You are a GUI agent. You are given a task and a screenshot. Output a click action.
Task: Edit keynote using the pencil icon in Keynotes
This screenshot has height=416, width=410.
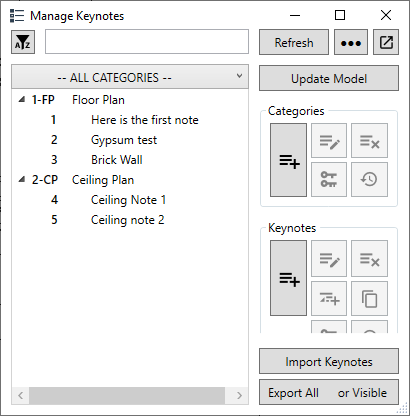click(x=329, y=258)
